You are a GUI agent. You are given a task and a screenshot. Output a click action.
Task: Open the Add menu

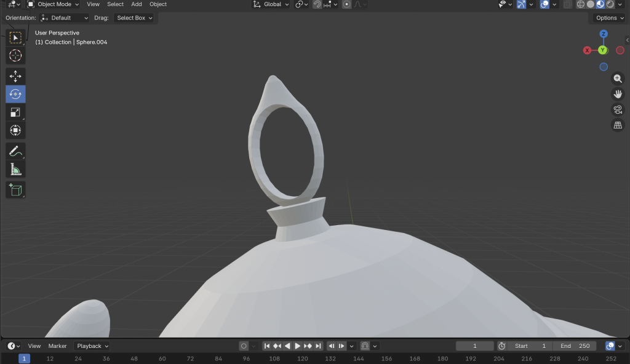pos(137,4)
